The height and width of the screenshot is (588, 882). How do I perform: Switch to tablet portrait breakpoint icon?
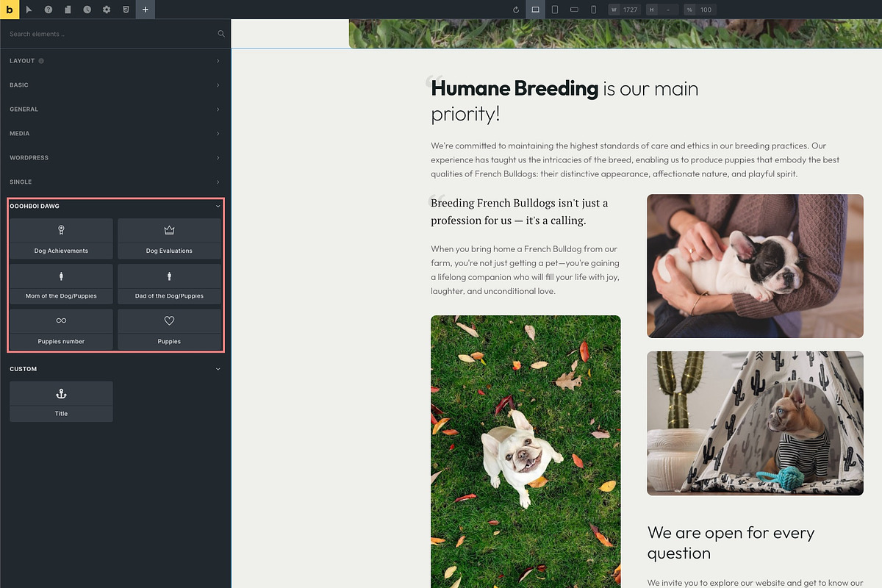pos(555,10)
